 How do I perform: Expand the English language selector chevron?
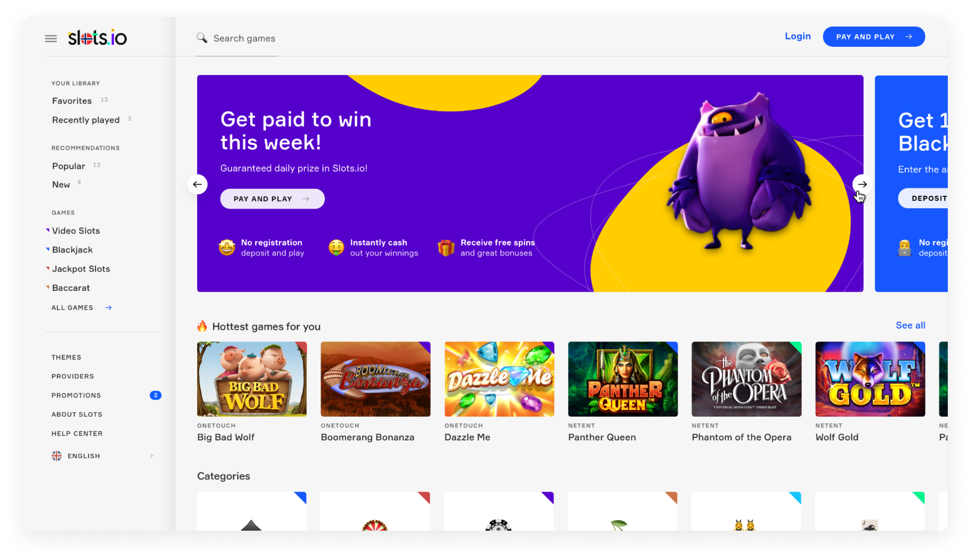pyautogui.click(x=152, y=456)
